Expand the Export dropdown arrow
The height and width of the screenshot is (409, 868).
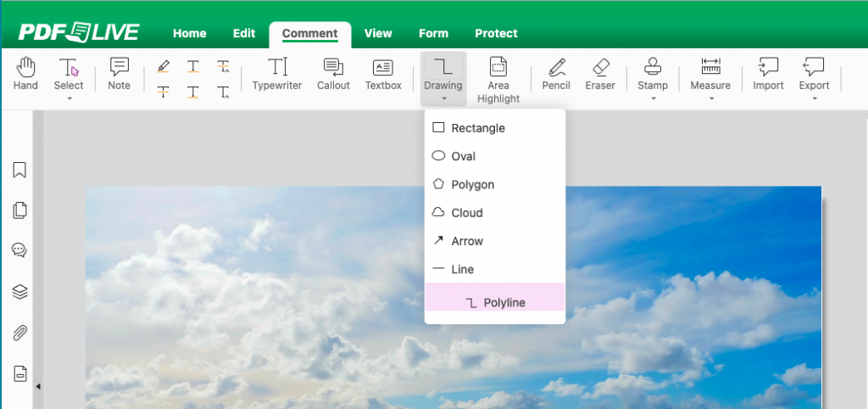click(815, 98)
